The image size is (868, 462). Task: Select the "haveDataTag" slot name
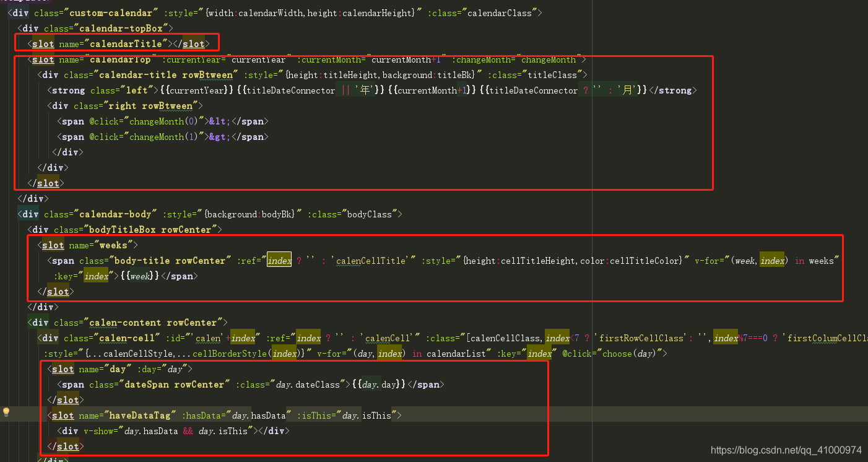139,416
